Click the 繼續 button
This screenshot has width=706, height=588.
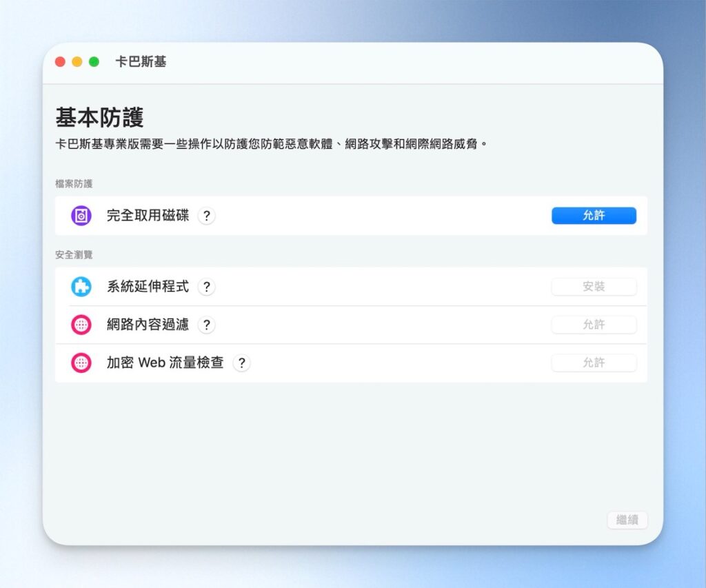click(627, 520)
